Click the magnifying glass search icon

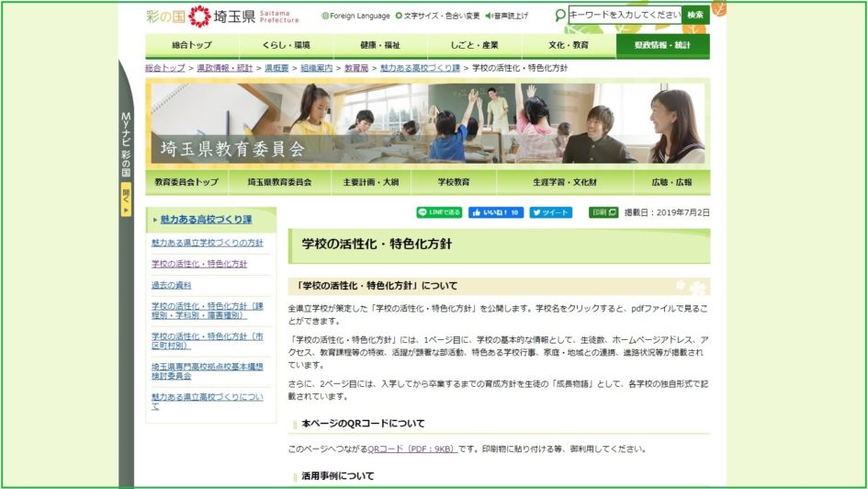tap(560, 15)
